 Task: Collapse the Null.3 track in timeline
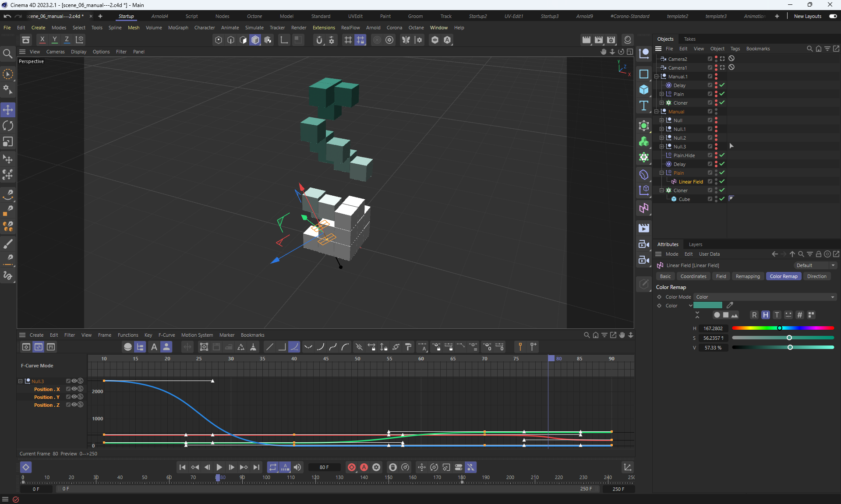tap(20, 381)
